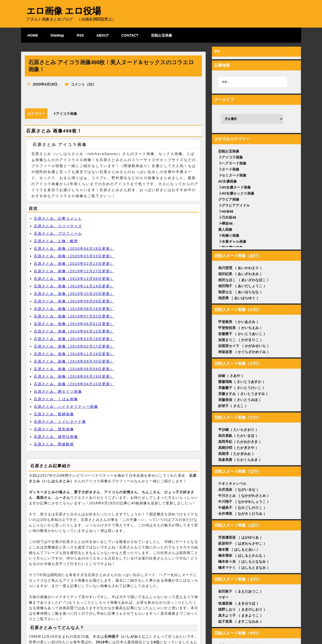Screen dimensions: 322x644
Task: Open the ┣AKB48 sidebar subcategory
Action: (x=226, y=211)
